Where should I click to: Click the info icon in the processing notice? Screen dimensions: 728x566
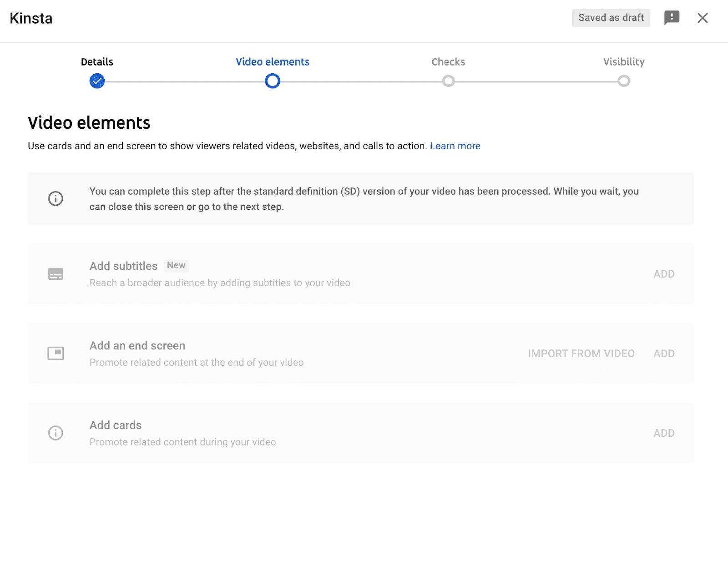[x=55, y=198]
